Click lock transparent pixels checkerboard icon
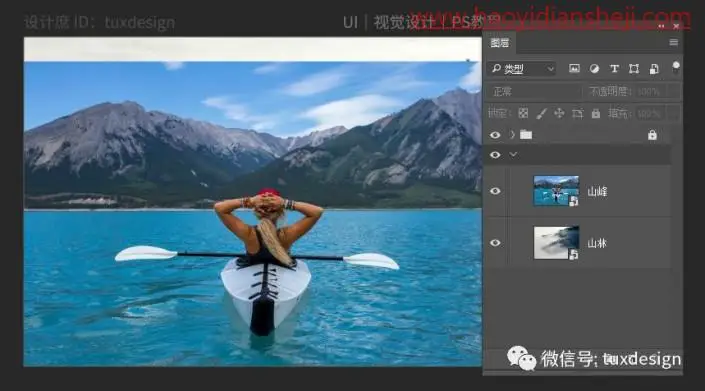 [x=523, y=113]
